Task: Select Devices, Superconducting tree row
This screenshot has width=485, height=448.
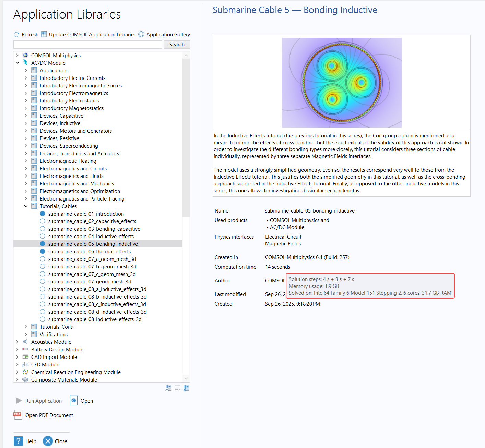Action: click(x=98, y=146)
